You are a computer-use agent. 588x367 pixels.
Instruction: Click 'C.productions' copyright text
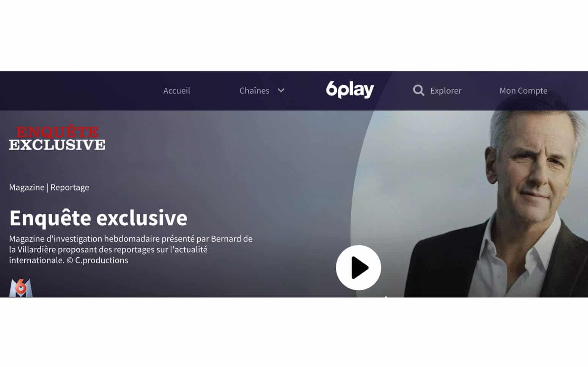click(102, 260)
